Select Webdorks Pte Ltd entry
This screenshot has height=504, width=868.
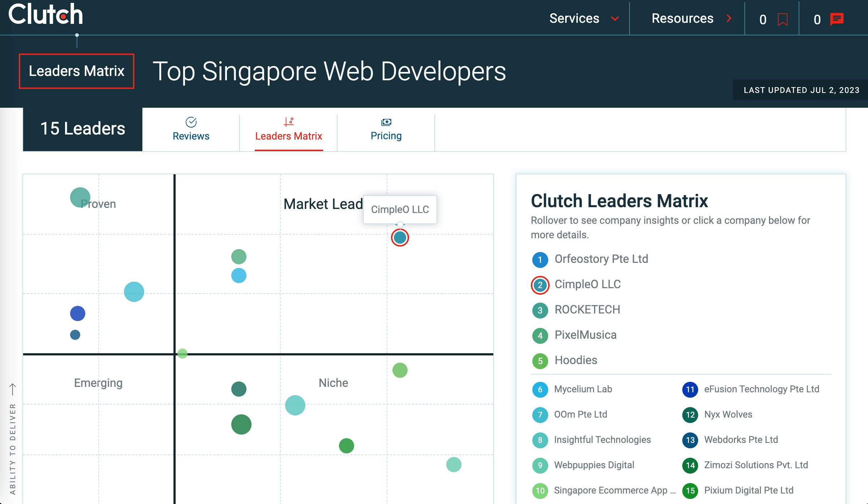pos(741,440)
